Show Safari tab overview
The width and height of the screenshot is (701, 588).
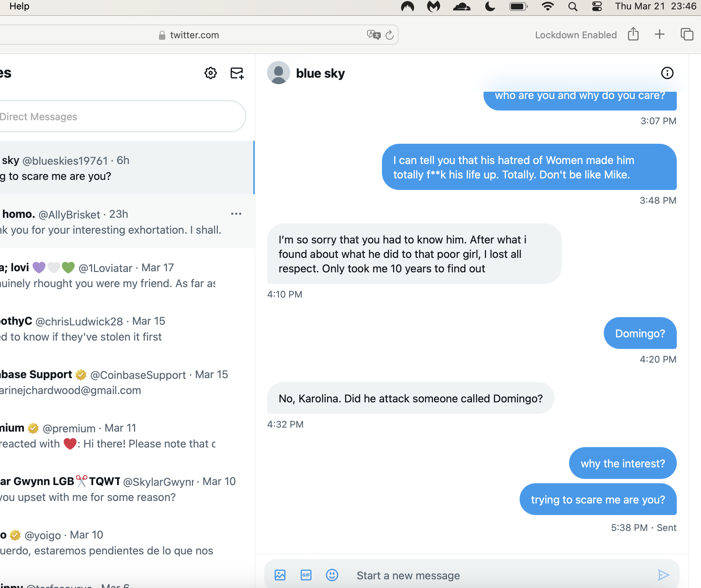(x=687, y=34)
